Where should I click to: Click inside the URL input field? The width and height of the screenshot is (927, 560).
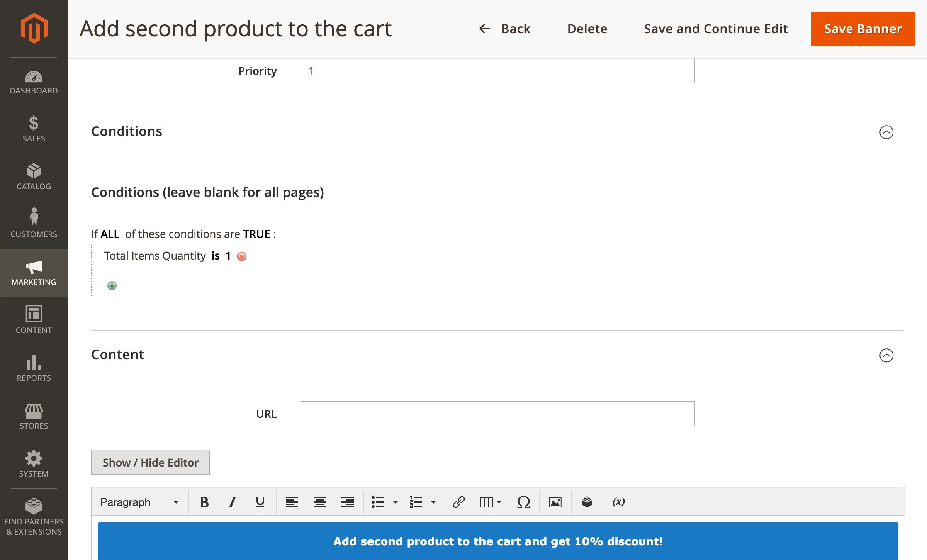click(497, 414)
